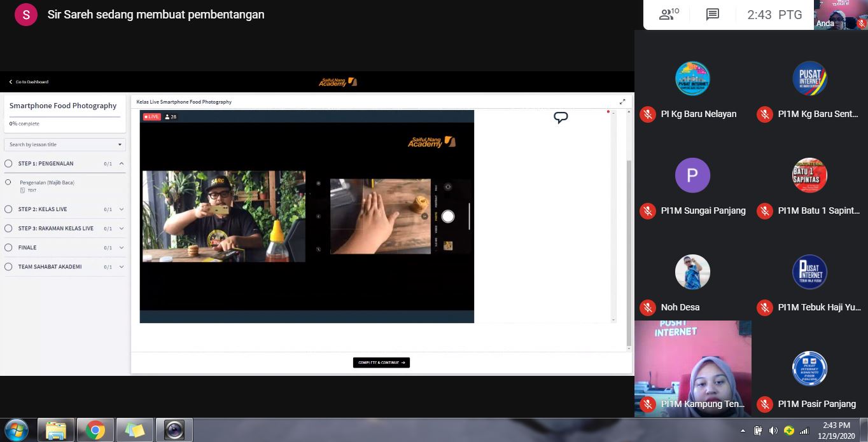Click the Saiful Nang Academy header logo
The height and width of the screenshot is (442, 868).
[338, 82]
